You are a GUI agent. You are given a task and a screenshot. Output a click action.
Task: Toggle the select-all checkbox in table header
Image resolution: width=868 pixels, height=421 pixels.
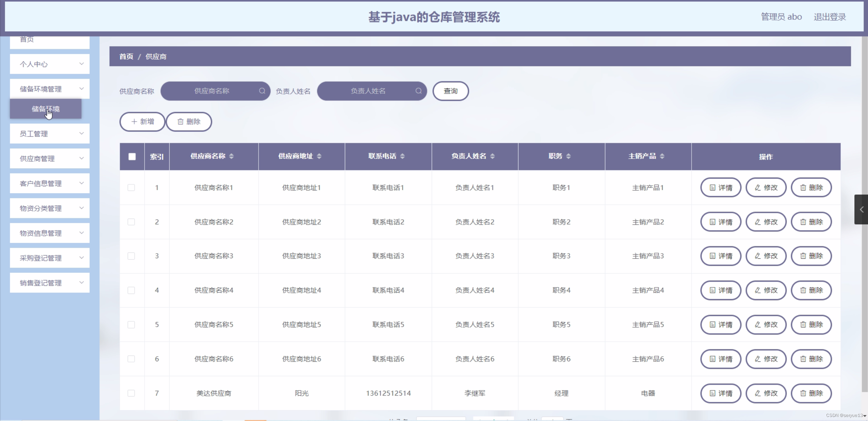pyautogui.click(x=132, y=156)
